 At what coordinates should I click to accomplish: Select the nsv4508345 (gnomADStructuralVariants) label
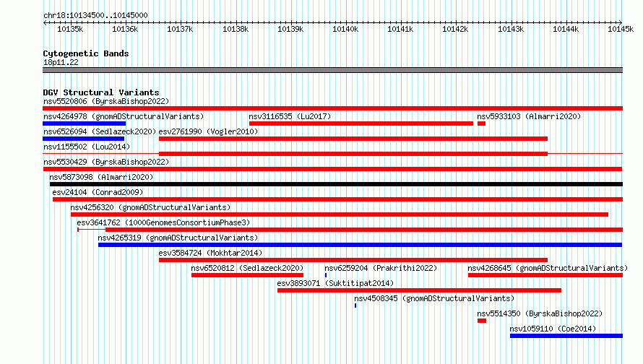coord(434,298)
